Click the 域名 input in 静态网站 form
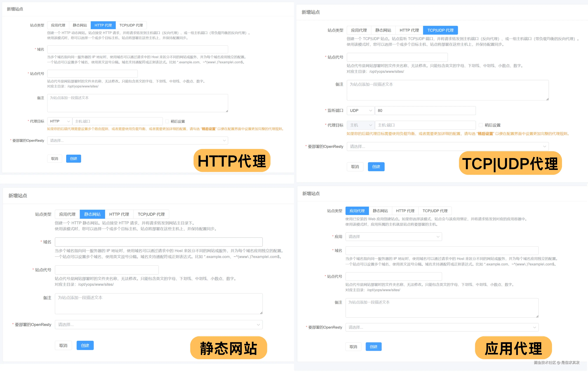This screenshot has height=373, width=588. [x=158, y=242]
